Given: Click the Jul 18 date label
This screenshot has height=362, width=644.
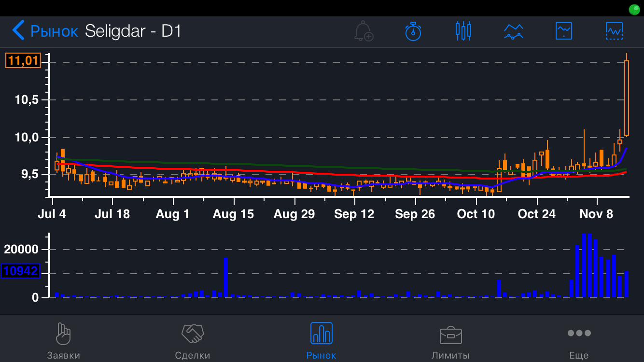Looking at the screenshot, I should [112, 214].
